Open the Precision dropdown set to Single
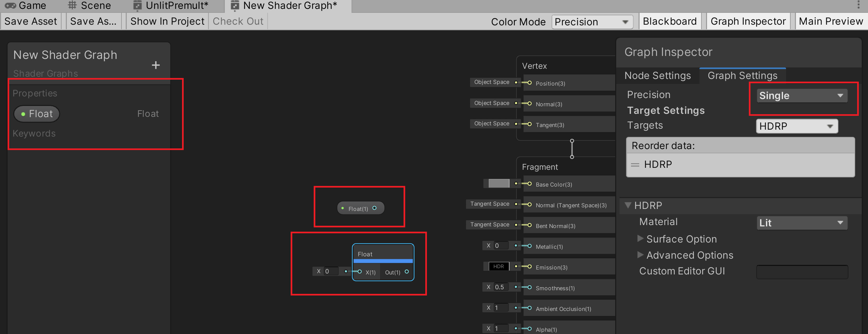The image size is (868, 334). click(x=802, y=96)
